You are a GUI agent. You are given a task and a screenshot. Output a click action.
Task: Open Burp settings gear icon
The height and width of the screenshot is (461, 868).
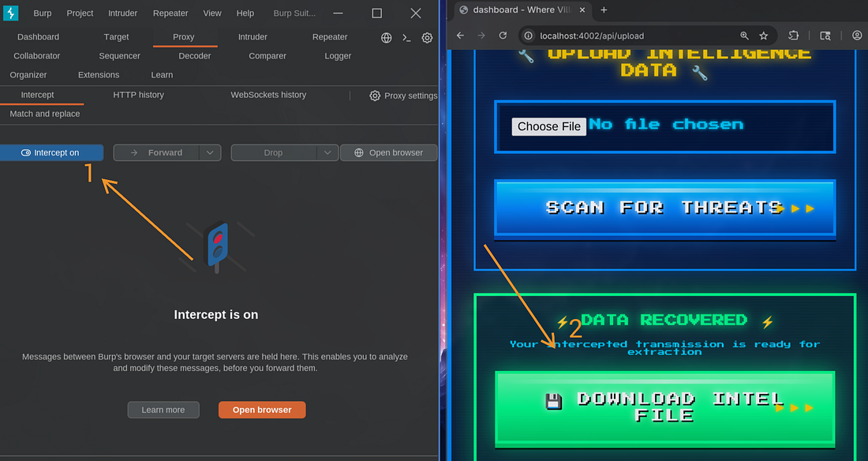[427, 38]
